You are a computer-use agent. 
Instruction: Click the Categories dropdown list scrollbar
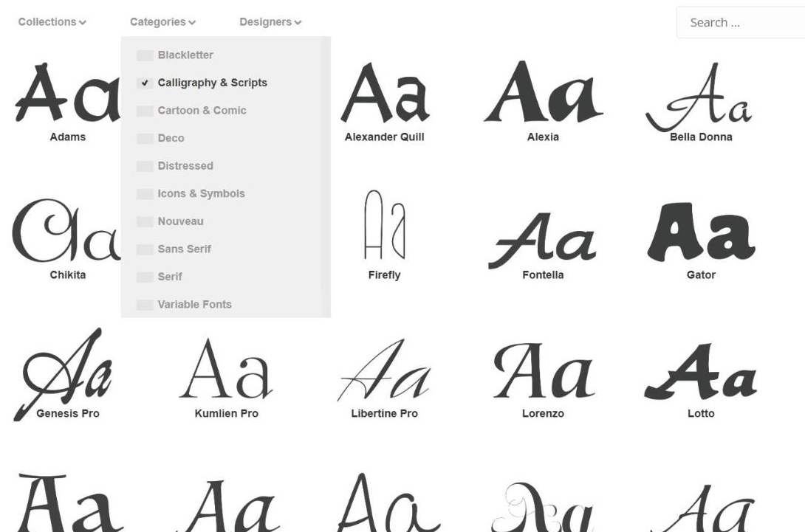[x=325, y=176]
